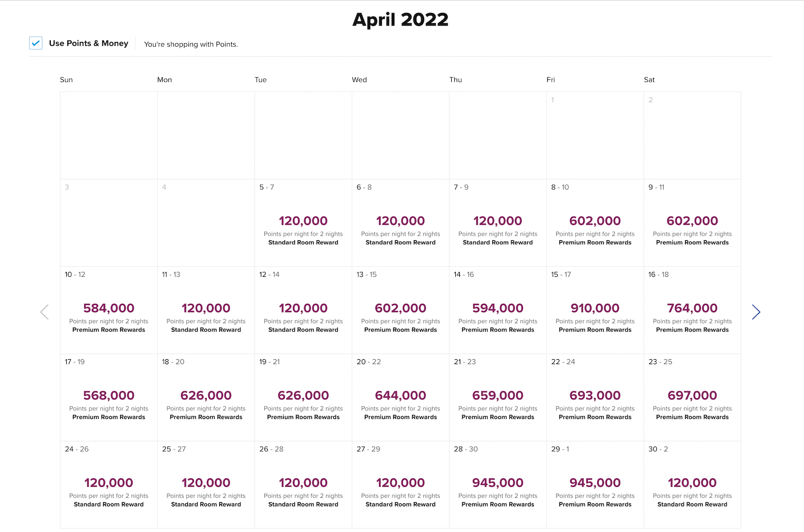Click the April 10 - 12 date cell
804x532 pixels.
coord(109,310)
